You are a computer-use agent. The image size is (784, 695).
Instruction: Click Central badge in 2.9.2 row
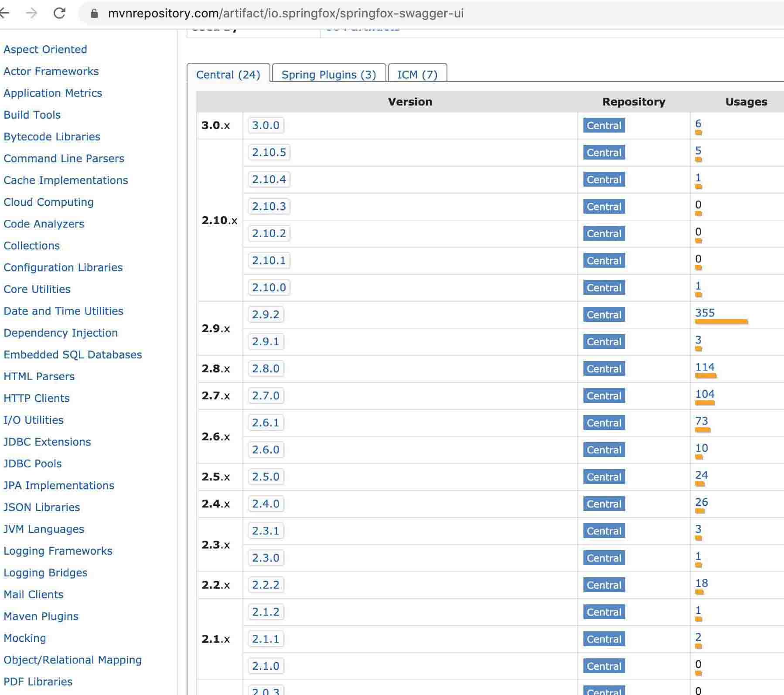pos(604,315)
